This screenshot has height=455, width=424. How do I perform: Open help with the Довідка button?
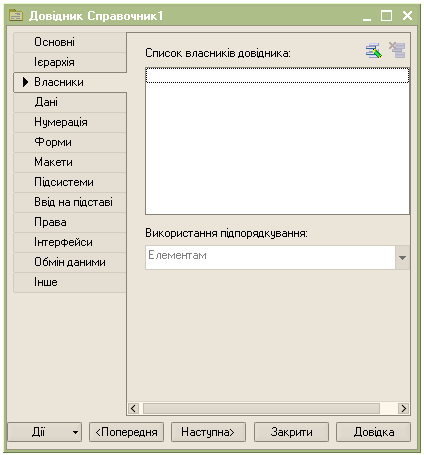click(373, 432)
